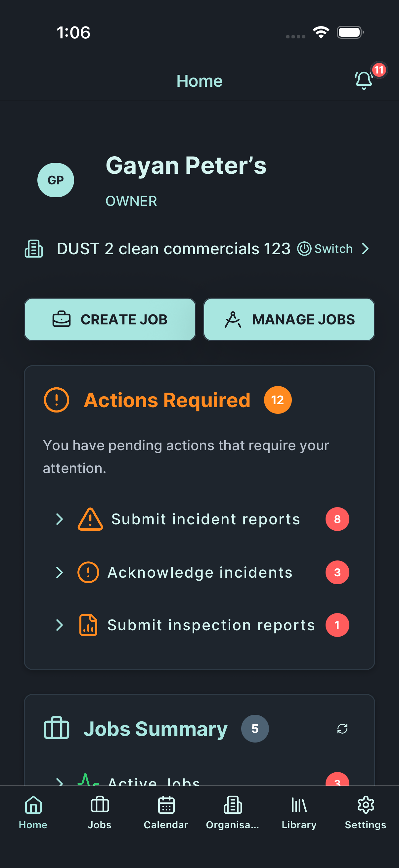Tap the warning triangle icon for incident reports

pos(90,519)
